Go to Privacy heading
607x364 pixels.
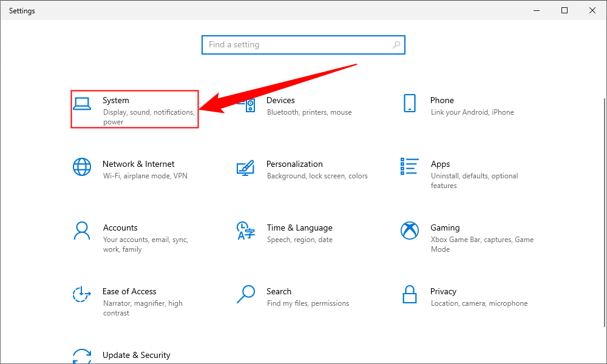(x=443, y=291)
